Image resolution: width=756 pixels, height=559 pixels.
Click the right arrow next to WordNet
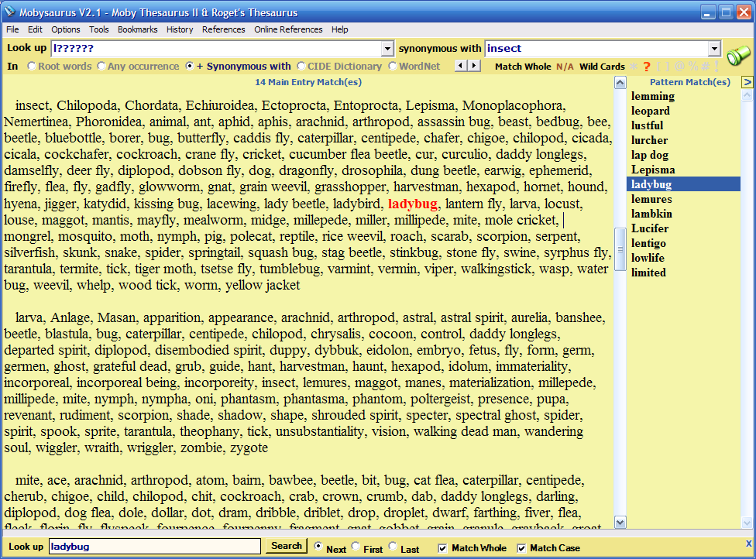coord(474,66)
